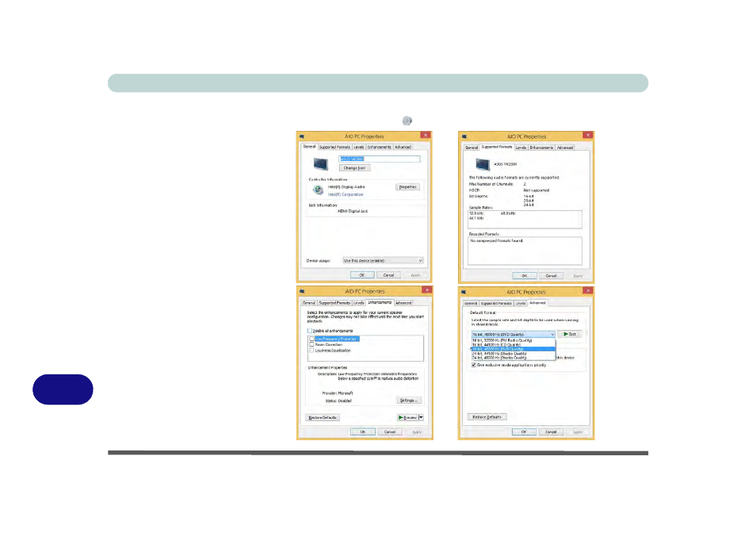
Task: Open Levels tab in the Advanced window
Action: click(x=521, y=304)
